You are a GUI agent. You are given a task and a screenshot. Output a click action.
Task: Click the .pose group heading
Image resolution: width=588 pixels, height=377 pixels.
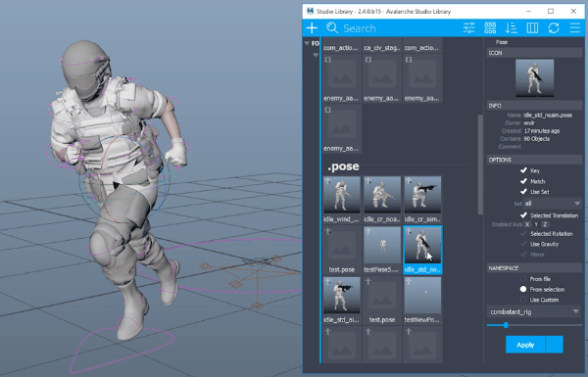[343, 166]
